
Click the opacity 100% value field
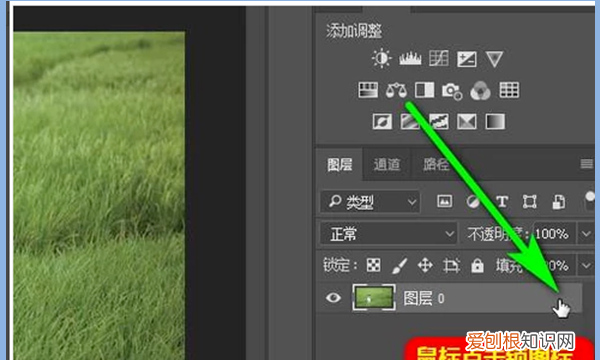click(554, 234)
